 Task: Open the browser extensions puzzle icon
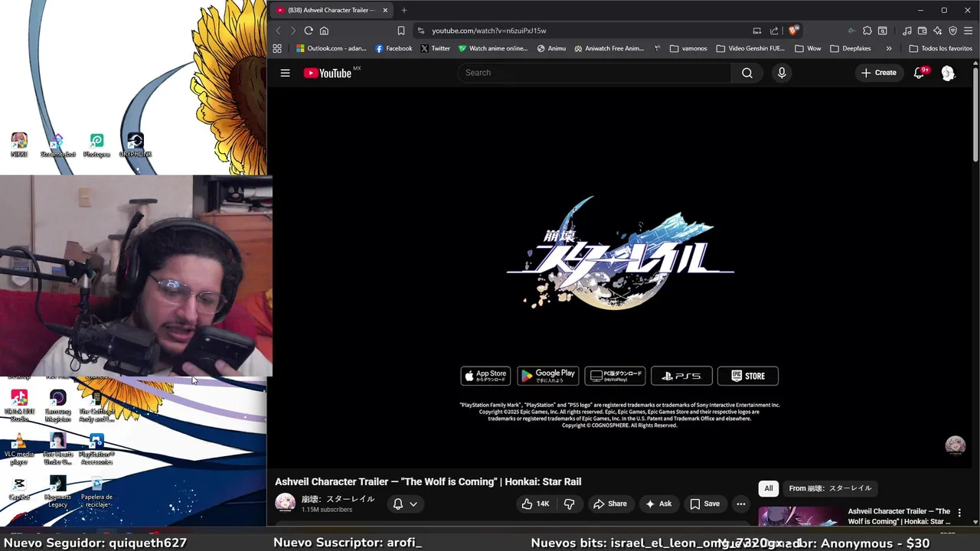pyautogui.click(x=867, y=31)
